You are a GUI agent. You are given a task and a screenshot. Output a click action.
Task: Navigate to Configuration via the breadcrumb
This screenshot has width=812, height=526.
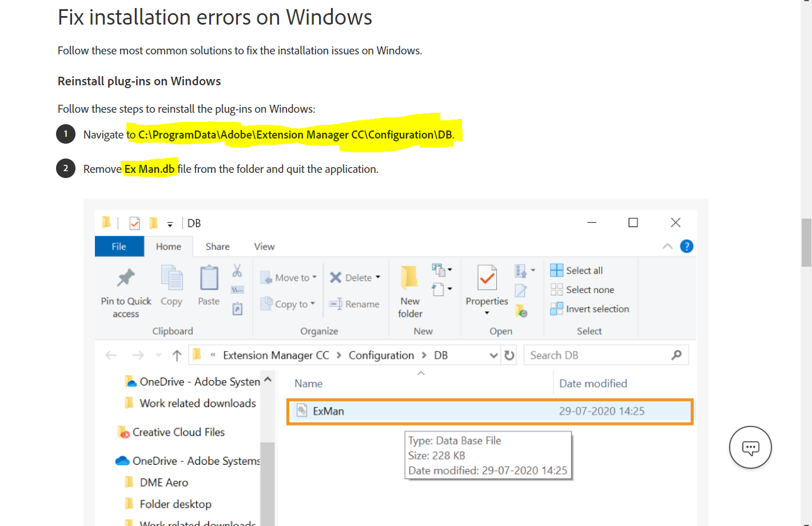[x=381, y=355]
